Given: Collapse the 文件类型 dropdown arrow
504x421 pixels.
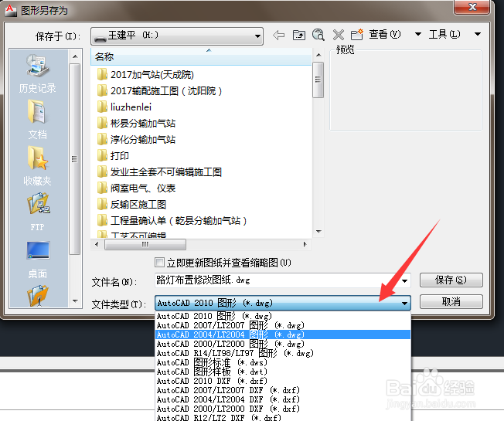Looking at the screenshot, I should (x=405, y=303).
